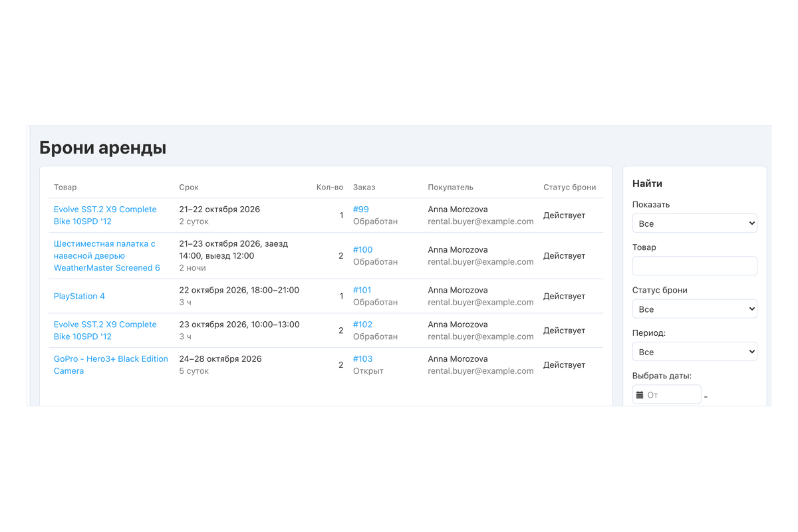798x532 pixels.
Task: Click the Действует status in the PlayStation 4 row
Action: coord(565,296)
